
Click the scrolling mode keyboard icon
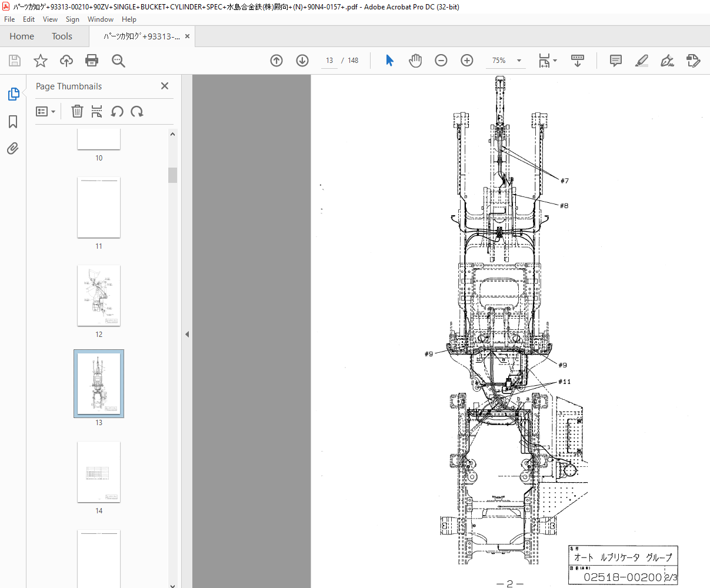[578, 61]
